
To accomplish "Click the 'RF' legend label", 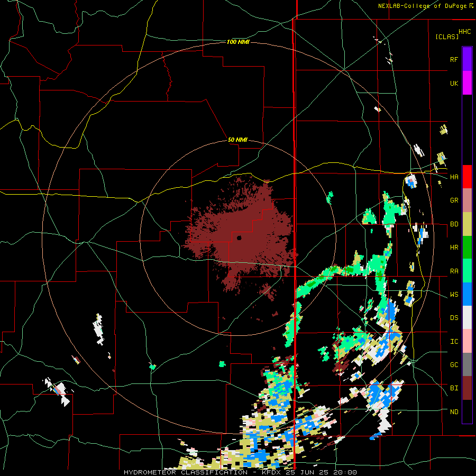I will [454, 59].
